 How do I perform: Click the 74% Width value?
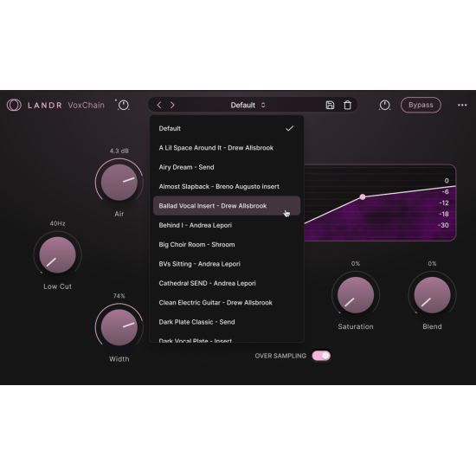pyautogui.click(x=119, y=296)
